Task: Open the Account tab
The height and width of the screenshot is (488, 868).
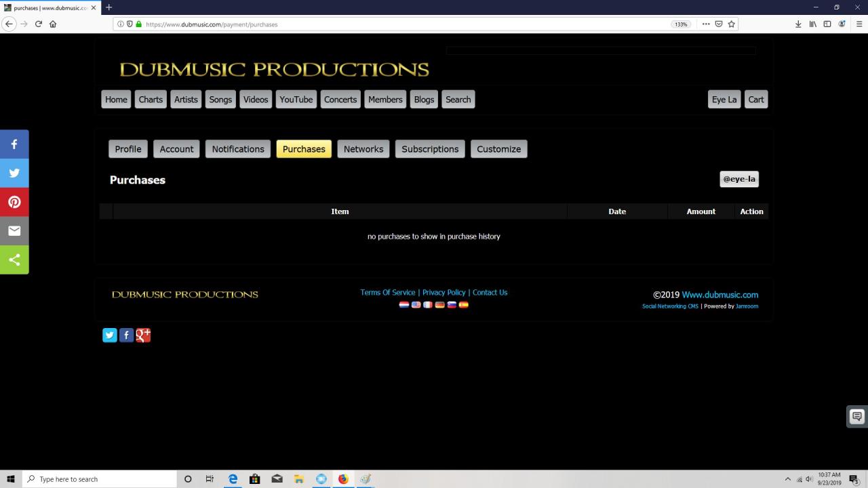Action: pyautogui.click(x=177, y=149)
